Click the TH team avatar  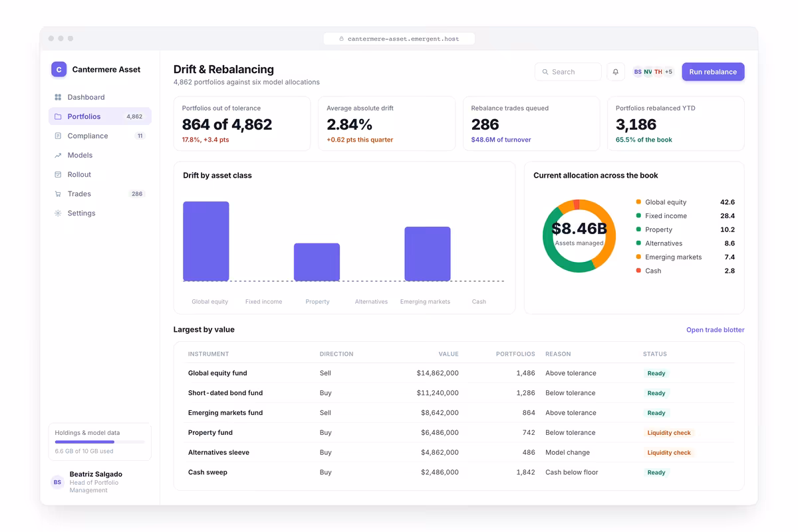658,72
